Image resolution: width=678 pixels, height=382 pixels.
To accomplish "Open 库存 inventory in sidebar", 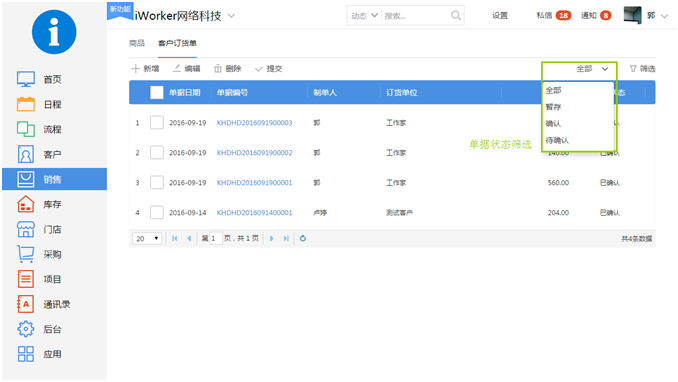I will (39, 204).
